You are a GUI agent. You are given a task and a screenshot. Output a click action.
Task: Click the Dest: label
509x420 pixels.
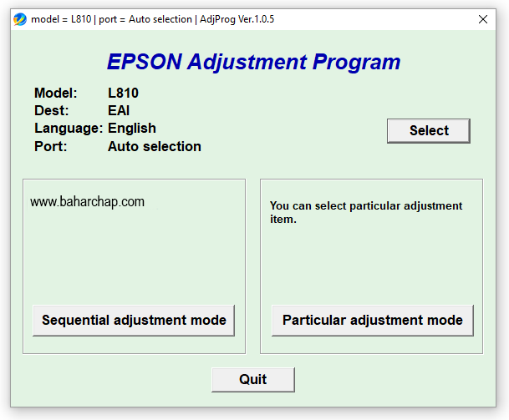[52, 110]
